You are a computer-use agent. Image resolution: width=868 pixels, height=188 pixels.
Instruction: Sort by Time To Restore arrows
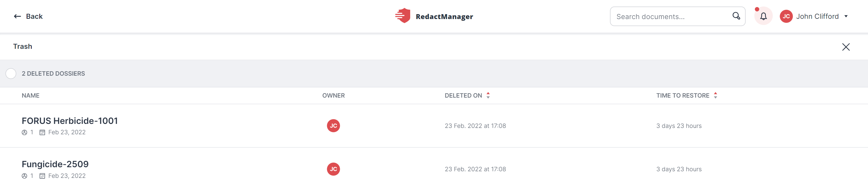coord(715,95)
